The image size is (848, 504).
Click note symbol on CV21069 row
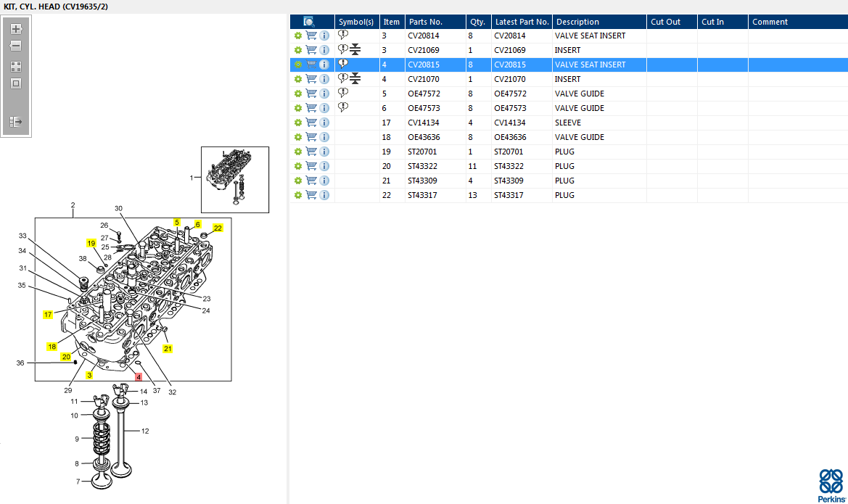click(x=343, y=49)
